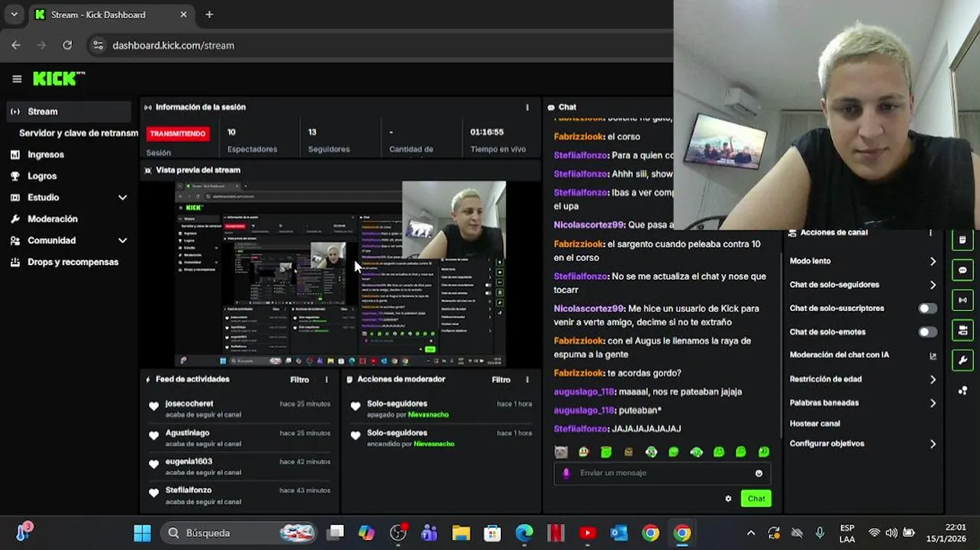Open the notes icon in right rail
Screen dimensions: 980x550
962,240
